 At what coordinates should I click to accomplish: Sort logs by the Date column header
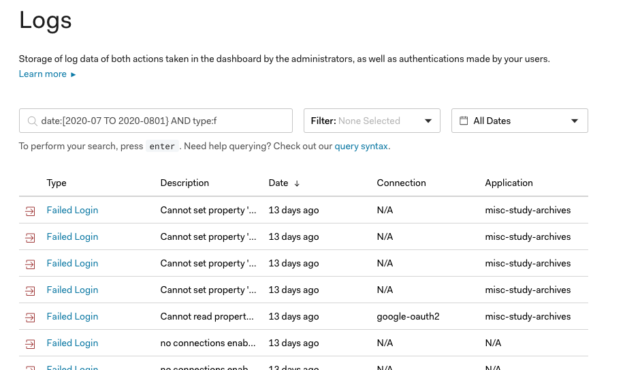278,183
